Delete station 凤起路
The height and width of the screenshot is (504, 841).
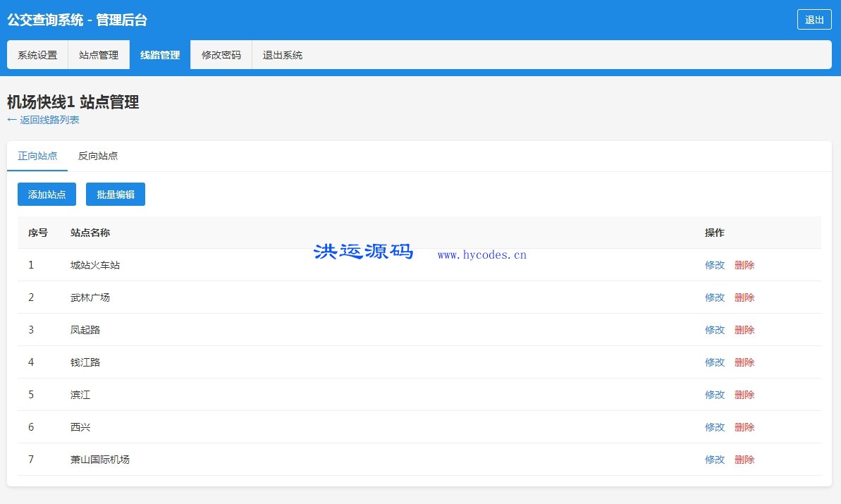(744, 329)
